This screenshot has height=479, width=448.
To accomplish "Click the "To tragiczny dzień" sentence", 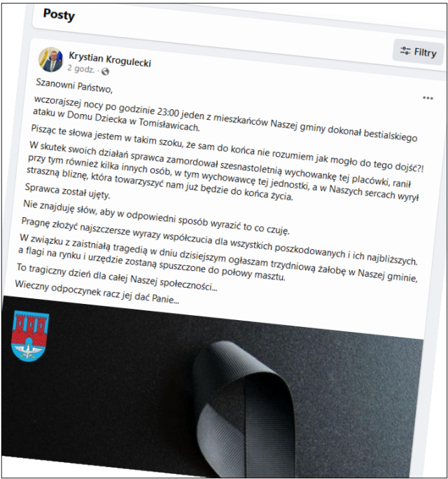I will click(116, 277).
